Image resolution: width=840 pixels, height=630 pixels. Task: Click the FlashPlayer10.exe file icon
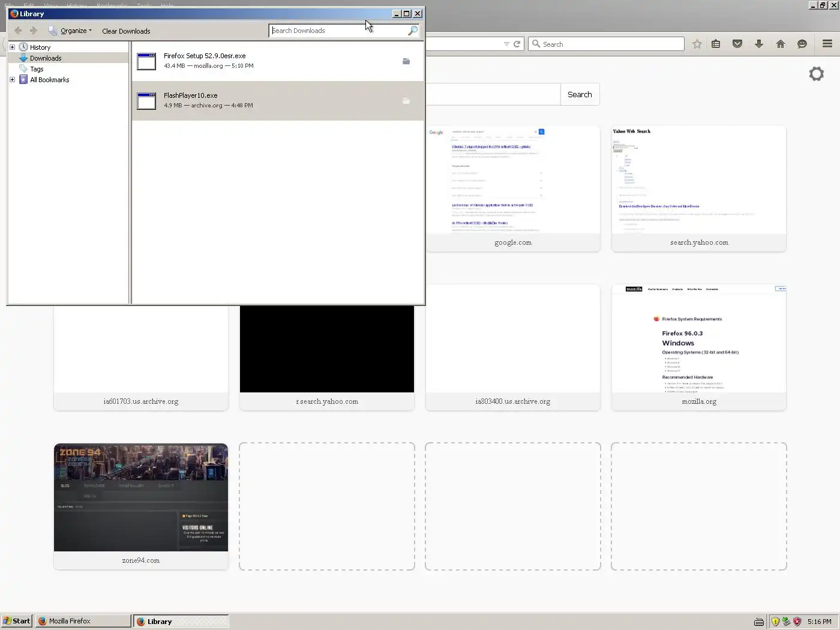point(146,101)
